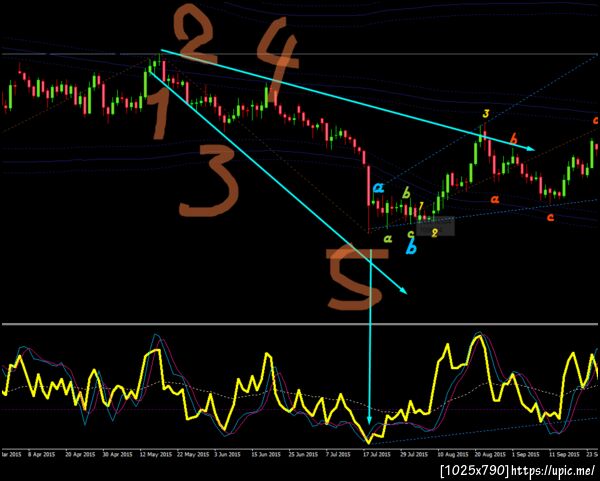
Task: Click the "15 Jun 2015" date label
Action: [266, 455]
